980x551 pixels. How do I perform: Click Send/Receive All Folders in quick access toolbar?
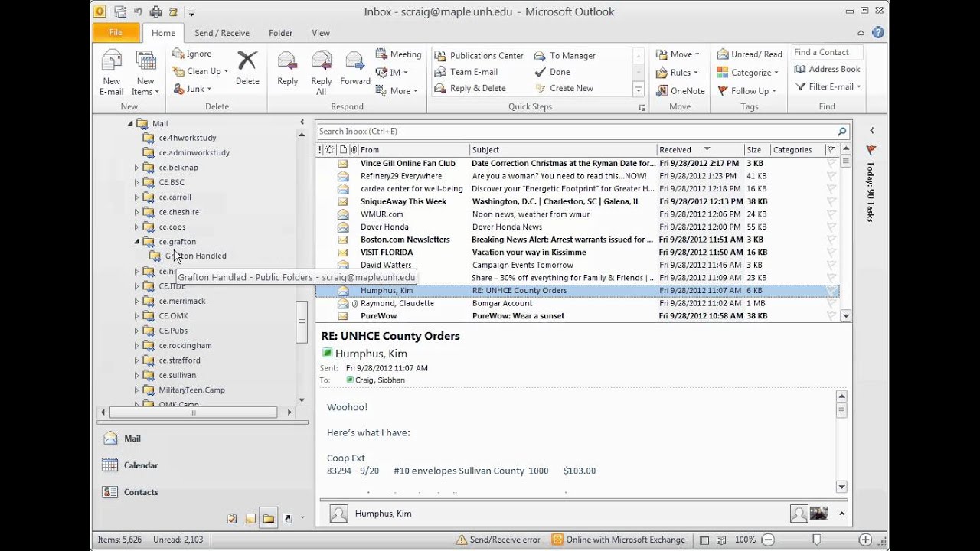(120, 12)
